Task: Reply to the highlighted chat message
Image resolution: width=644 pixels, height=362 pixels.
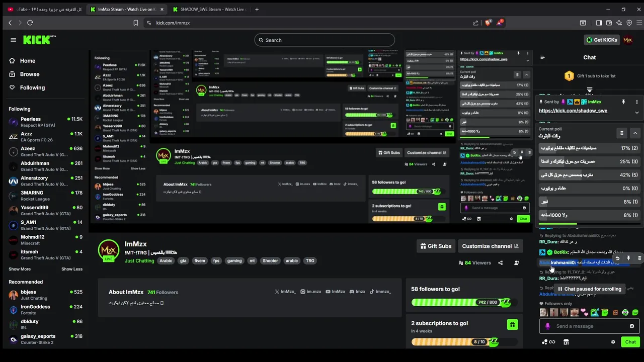Action: 617,258
